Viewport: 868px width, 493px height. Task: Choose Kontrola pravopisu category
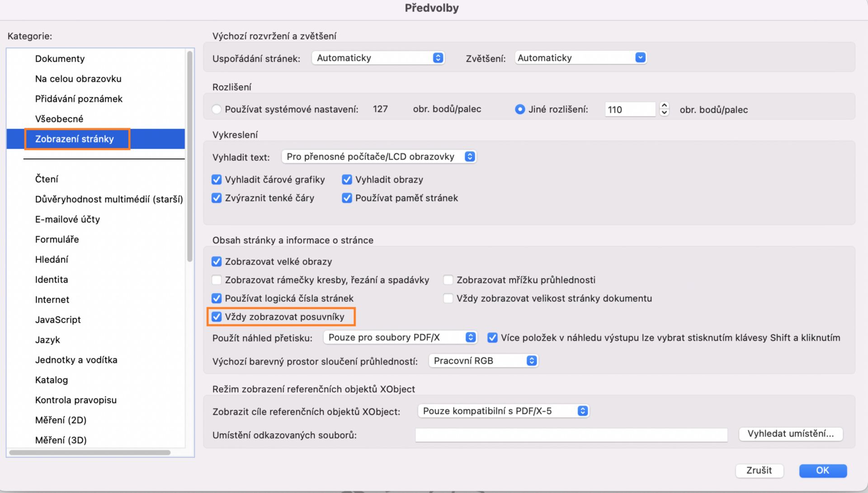tap(76, 400)
